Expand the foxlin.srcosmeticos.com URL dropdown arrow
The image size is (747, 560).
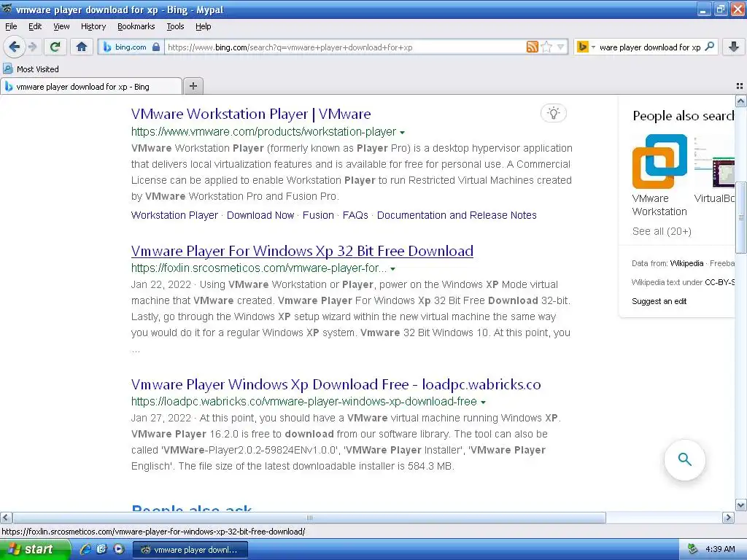(x=392, y=269)
